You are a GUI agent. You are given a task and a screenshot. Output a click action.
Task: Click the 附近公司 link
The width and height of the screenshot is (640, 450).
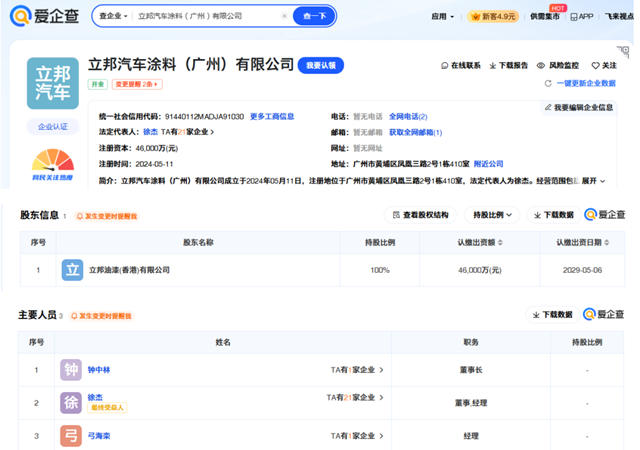coord(488,164)
